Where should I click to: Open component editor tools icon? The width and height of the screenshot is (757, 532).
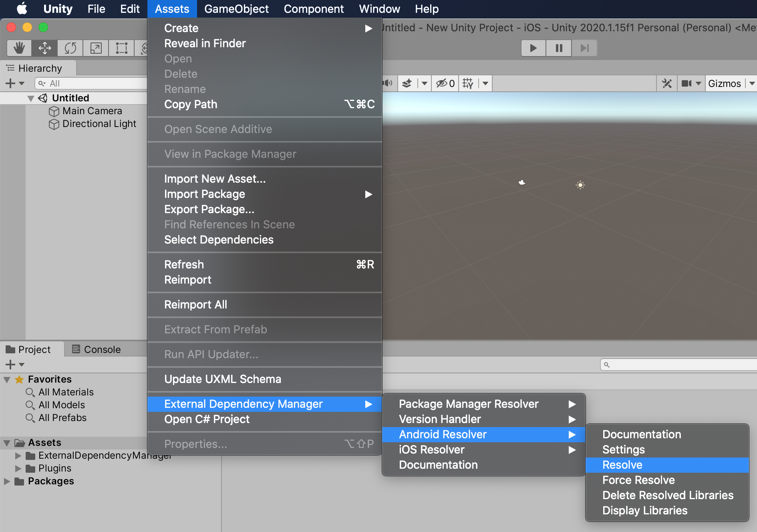(667, 83)
